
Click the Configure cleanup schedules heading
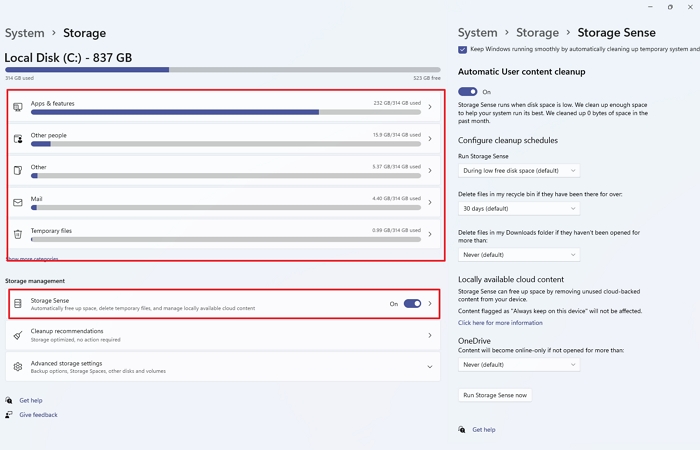tap(508, 140)
